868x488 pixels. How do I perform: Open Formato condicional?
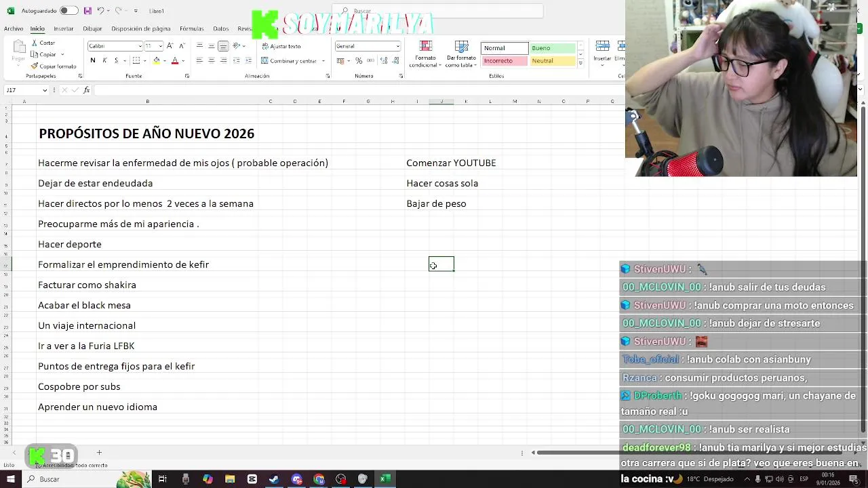point(426,54)
